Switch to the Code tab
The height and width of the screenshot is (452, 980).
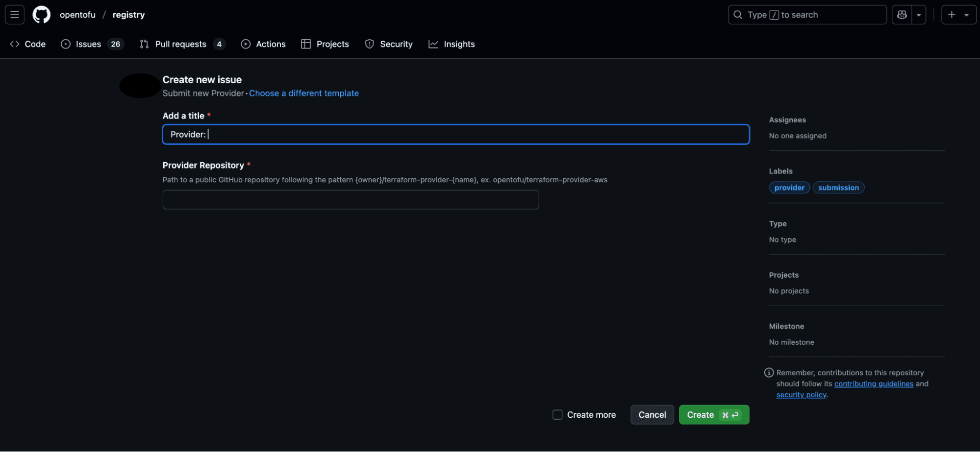tap(28, 44)
